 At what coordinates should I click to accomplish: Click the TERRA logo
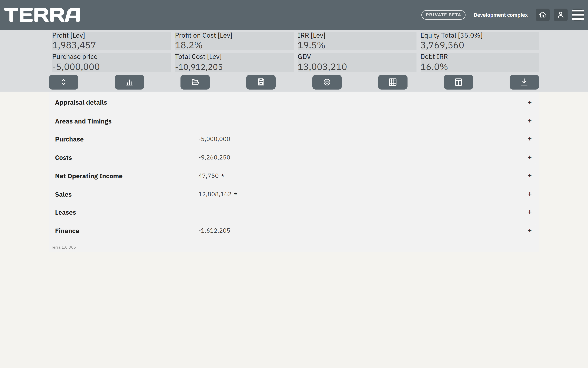pyautogui.click(x=42, y=15)
